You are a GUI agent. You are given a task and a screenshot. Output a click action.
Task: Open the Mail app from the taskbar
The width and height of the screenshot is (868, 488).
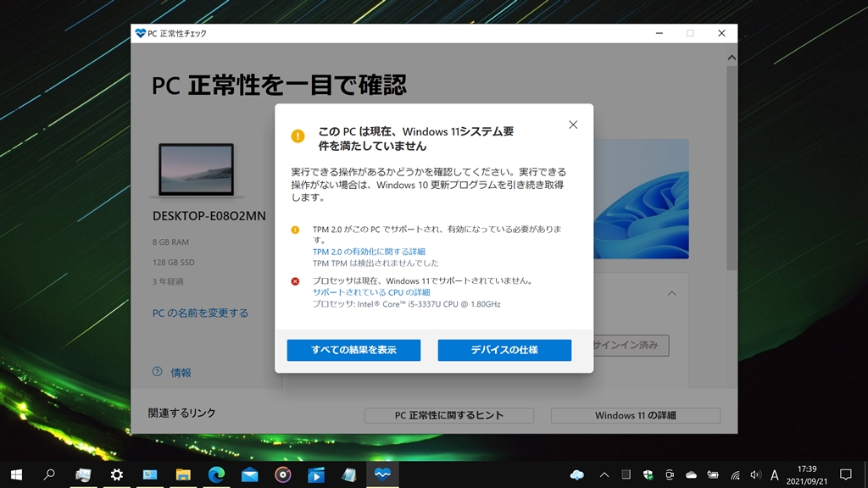(x=250, y=474)
